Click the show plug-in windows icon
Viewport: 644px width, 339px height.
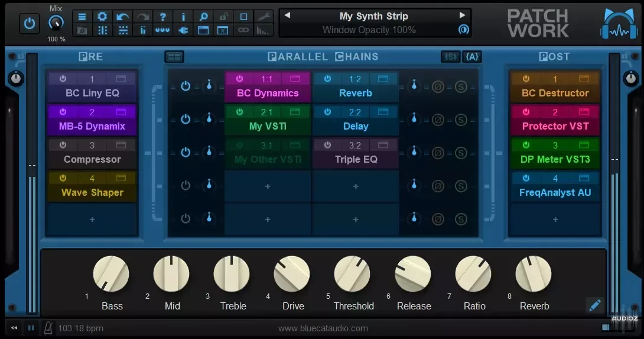click(x=203, y=30)
